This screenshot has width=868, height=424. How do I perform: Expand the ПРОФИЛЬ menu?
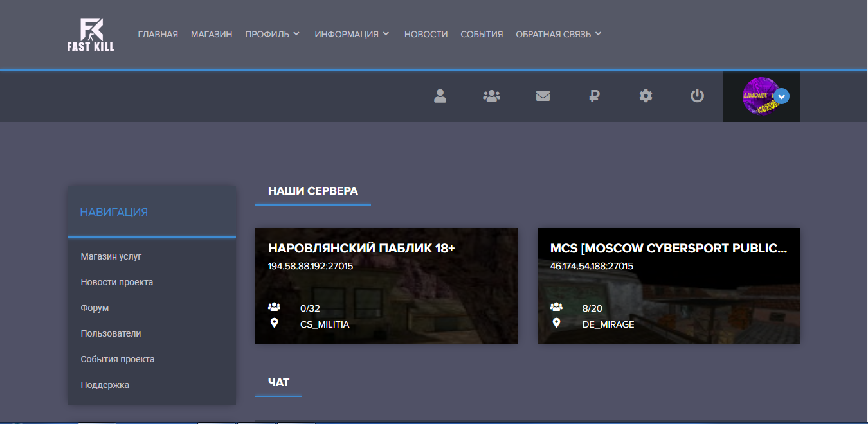272,34
